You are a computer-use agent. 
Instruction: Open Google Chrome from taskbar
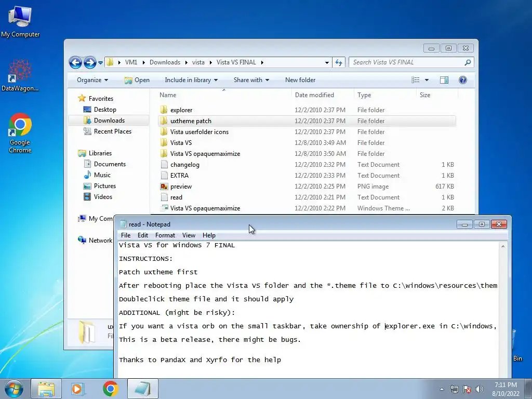tap(110, 389)
